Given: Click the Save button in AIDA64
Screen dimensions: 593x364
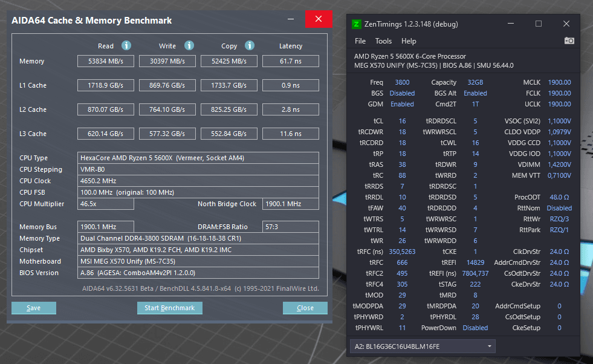Looking at the screenshot, I should coord(34,308).
